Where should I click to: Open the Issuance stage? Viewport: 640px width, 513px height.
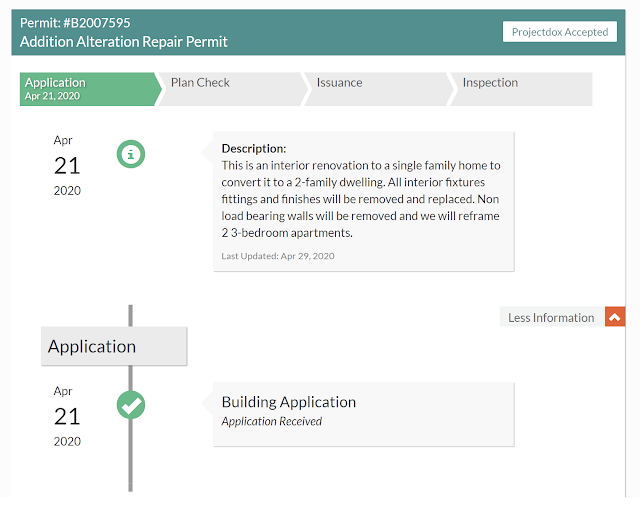pos(379,89)
